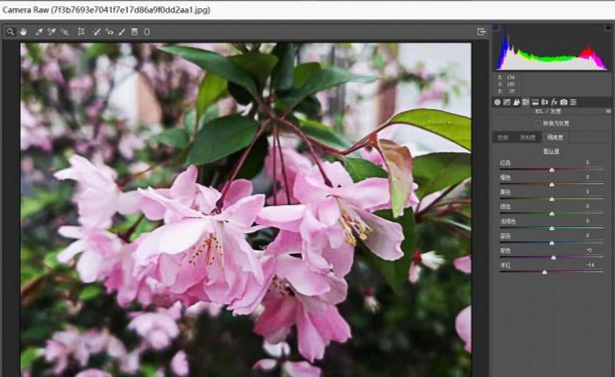Click the Magentas luminance slider handle
The image size is (615, 377).
point(544,272)
